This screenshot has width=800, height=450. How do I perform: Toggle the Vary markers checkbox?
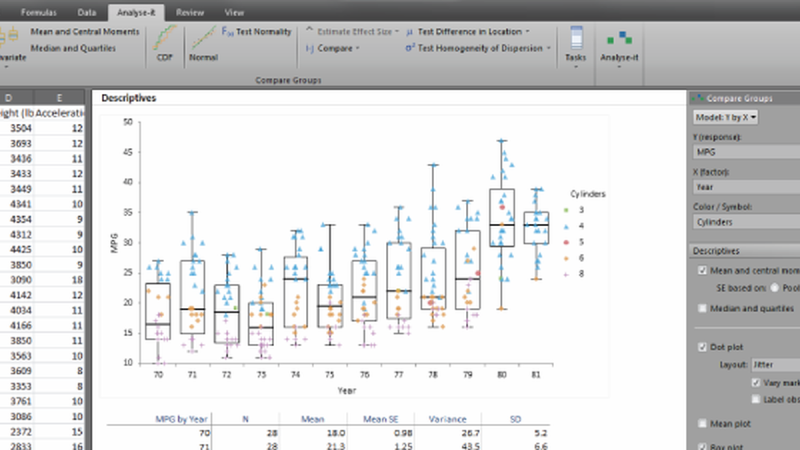(756, 383)
